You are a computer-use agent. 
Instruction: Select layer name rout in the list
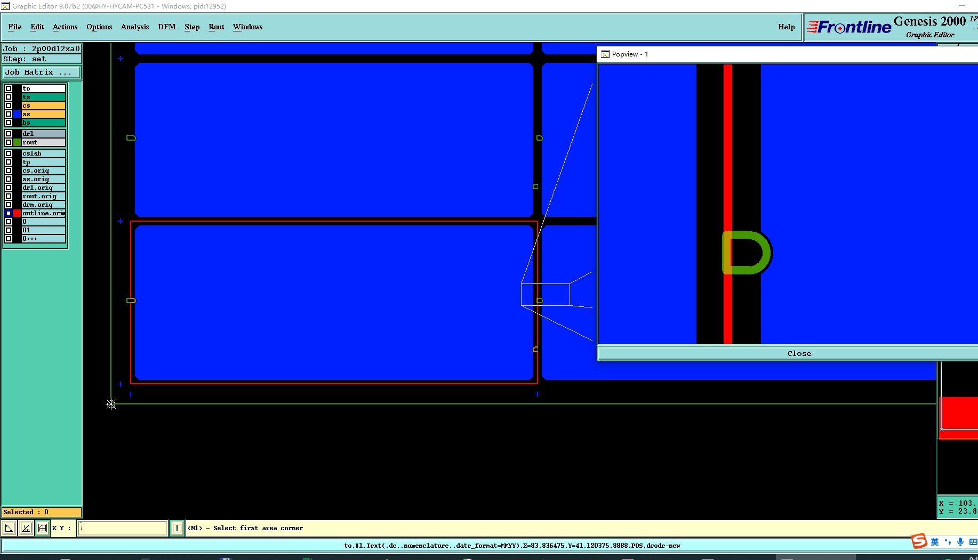[x=44, y=142]
